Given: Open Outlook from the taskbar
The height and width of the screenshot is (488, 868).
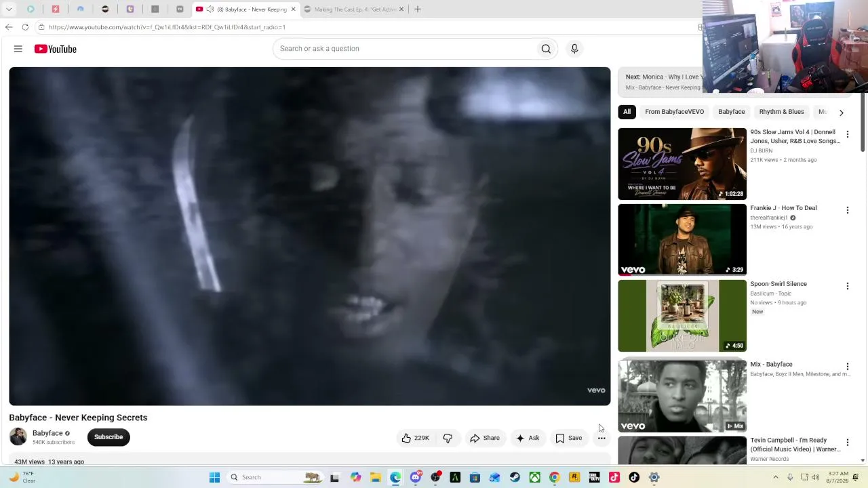Looking at the screenshot, I should coord(494,477).
